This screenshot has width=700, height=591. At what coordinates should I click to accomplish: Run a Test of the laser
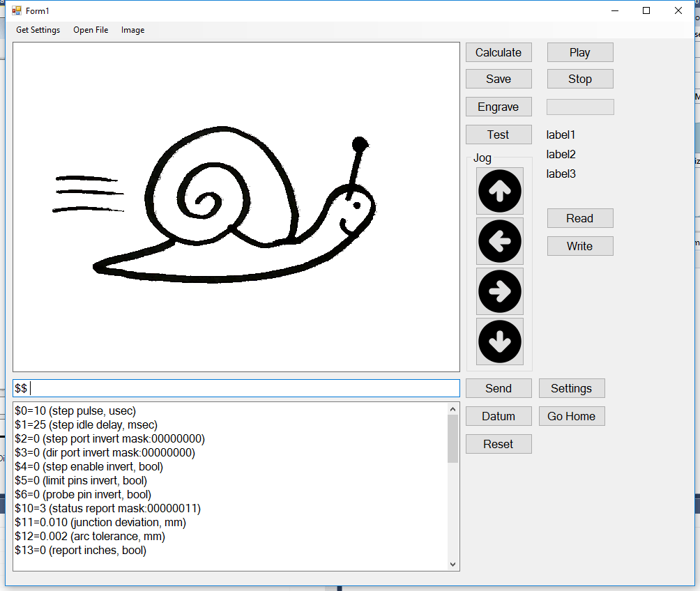(499, 134)
